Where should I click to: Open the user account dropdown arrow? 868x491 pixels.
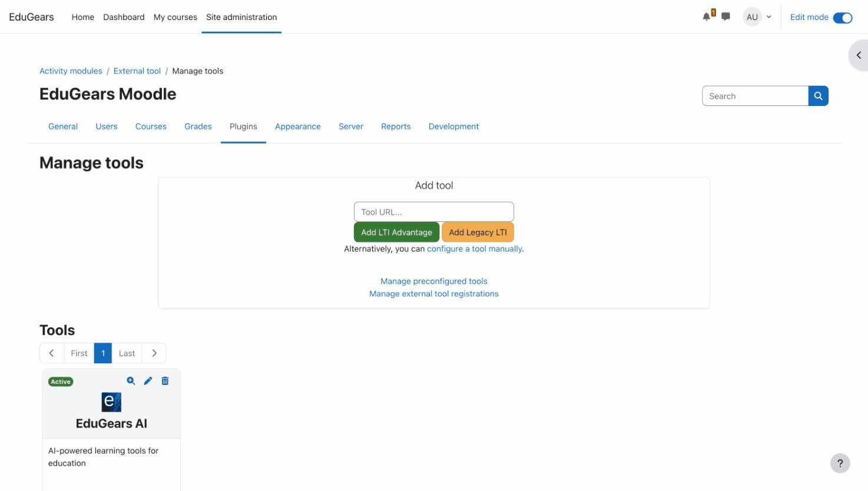point(768,16)
